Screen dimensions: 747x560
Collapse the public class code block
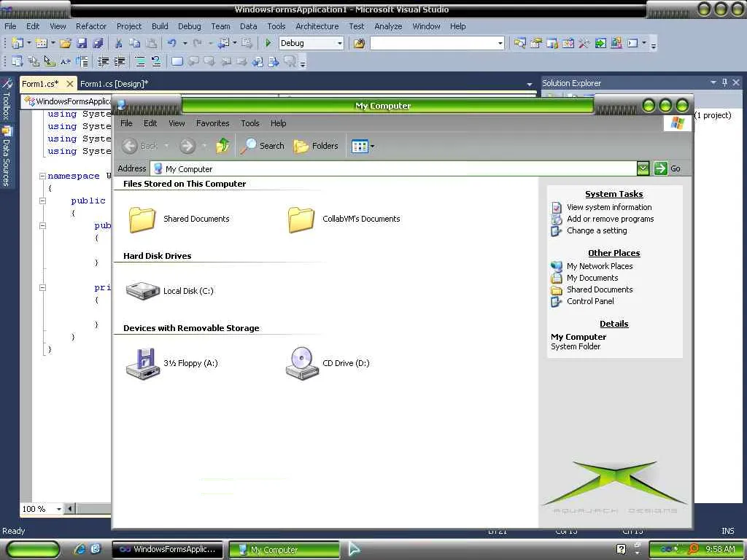pyautogui.click(x=42, y=201)
